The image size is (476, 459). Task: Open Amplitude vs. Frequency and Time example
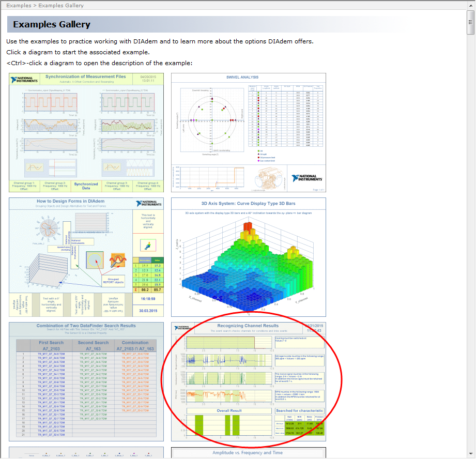(248, 453)
